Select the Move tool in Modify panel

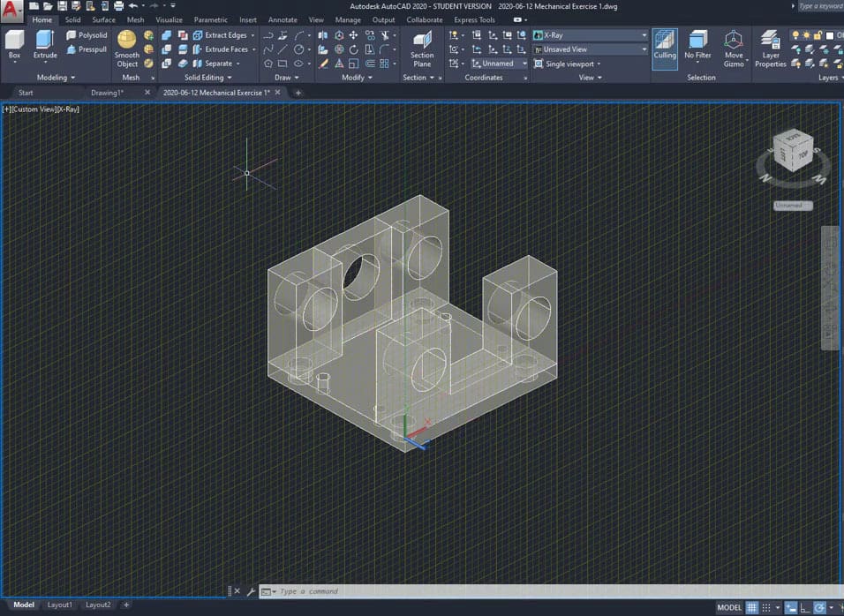pos(354,35)
